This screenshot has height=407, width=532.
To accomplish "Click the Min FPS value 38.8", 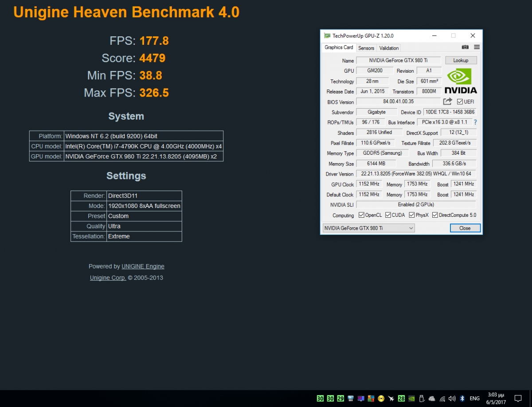I will tap(151, 75).
